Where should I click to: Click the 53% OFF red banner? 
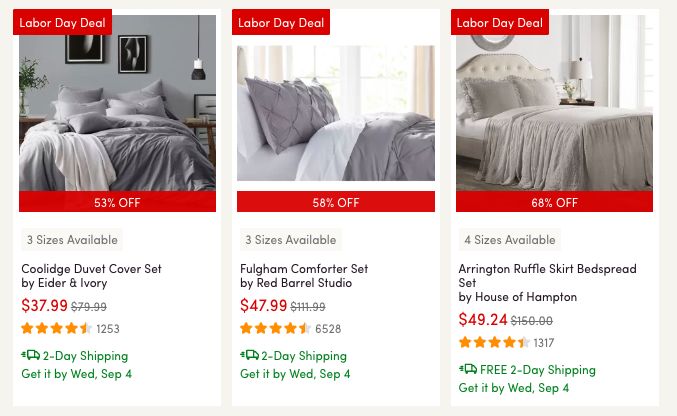coord(117,202)
